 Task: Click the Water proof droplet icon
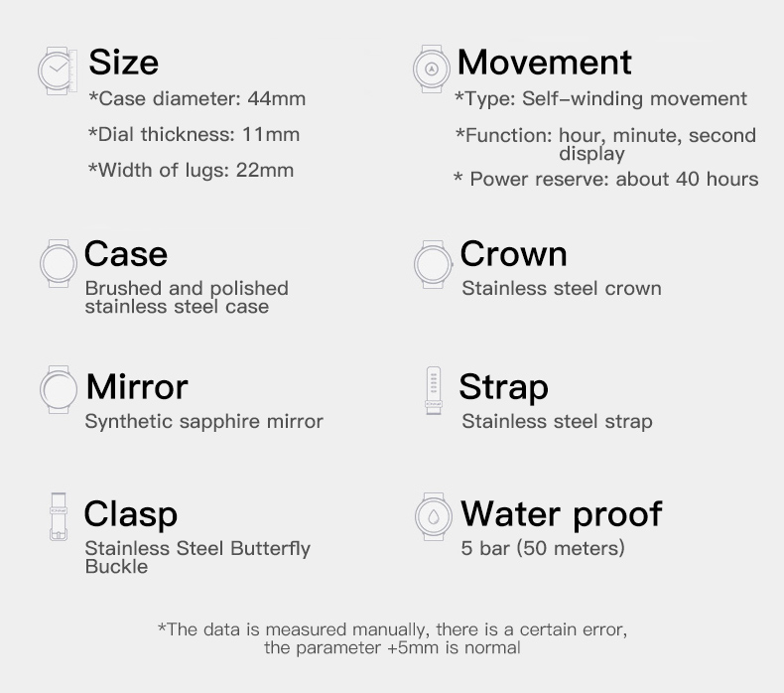(433, 516)
